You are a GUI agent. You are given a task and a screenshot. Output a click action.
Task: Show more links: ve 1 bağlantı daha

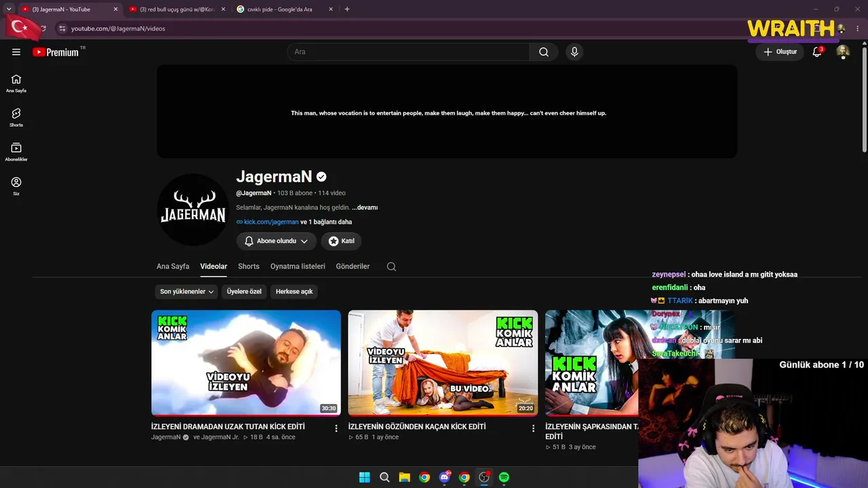click(x=326, y=222)
